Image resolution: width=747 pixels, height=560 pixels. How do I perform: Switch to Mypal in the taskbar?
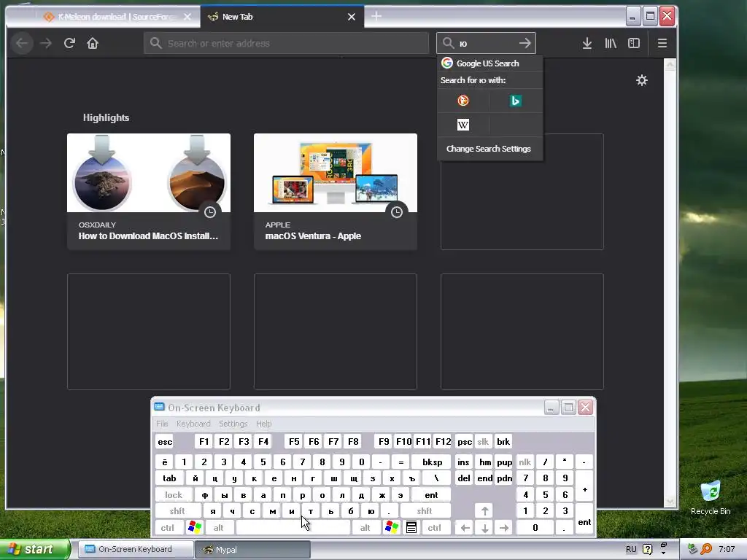252,549
